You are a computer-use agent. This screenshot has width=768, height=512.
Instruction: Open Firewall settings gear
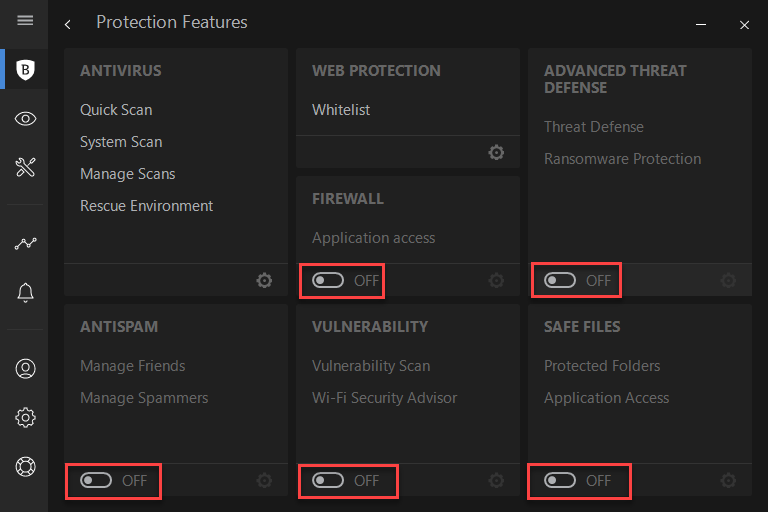tap(496, 281)
